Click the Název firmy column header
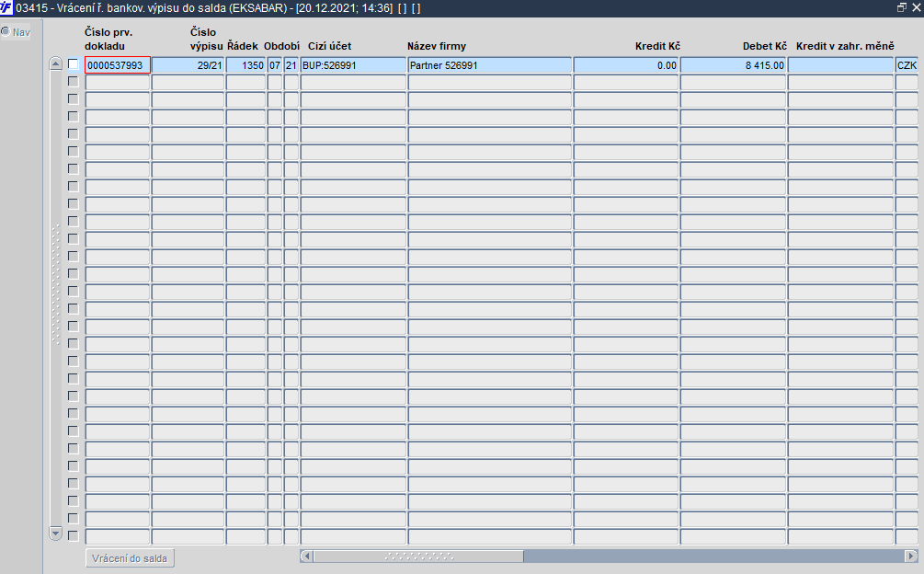Viewport: 924px width, 574px height. click(437, 46)
